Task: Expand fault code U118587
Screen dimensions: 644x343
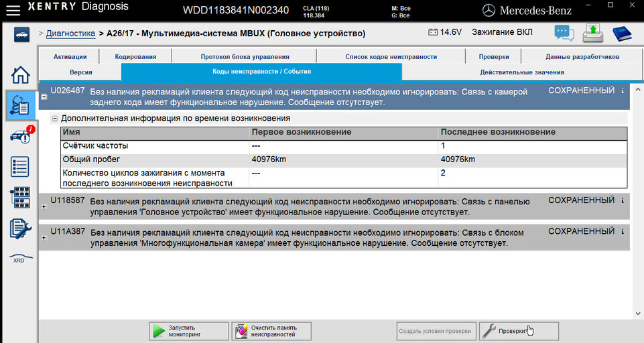Action: 44,206
